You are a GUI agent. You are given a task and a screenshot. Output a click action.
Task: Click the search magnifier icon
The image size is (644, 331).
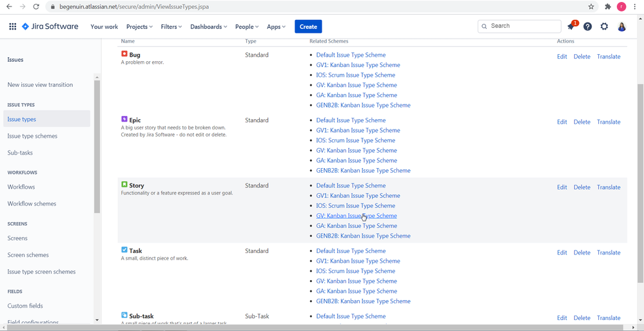(485, 26)
